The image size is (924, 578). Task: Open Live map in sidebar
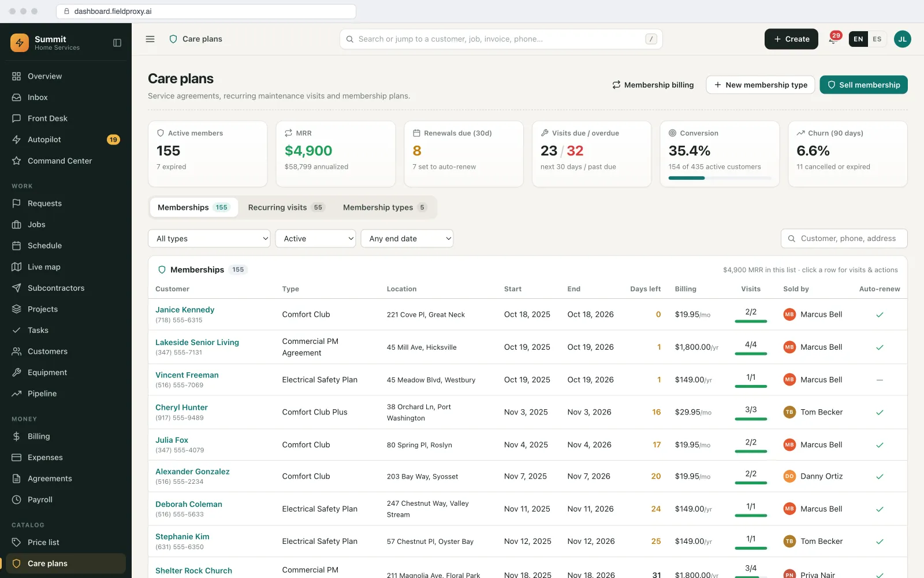[x=66, y=267]
